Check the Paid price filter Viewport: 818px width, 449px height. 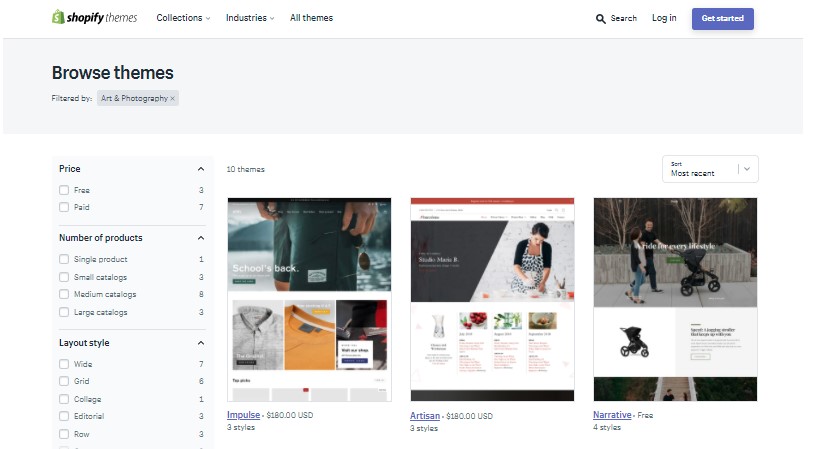64,207
